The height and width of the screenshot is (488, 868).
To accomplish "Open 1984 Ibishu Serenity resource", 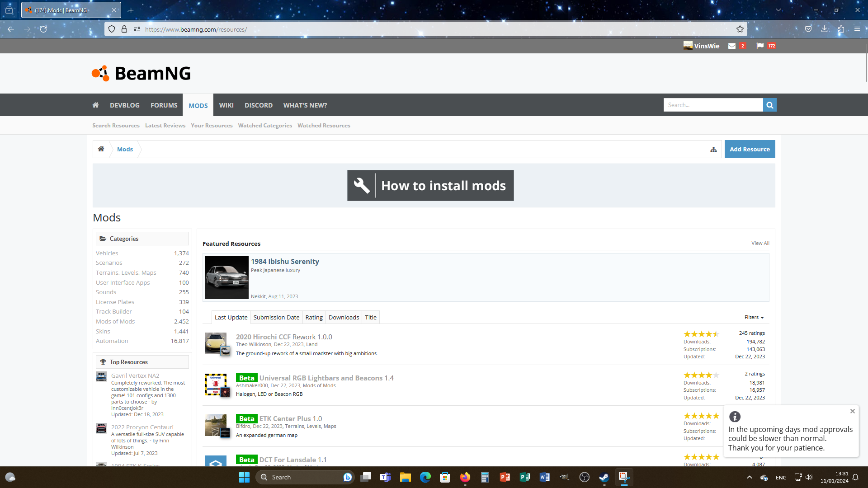I will [285, 261].
